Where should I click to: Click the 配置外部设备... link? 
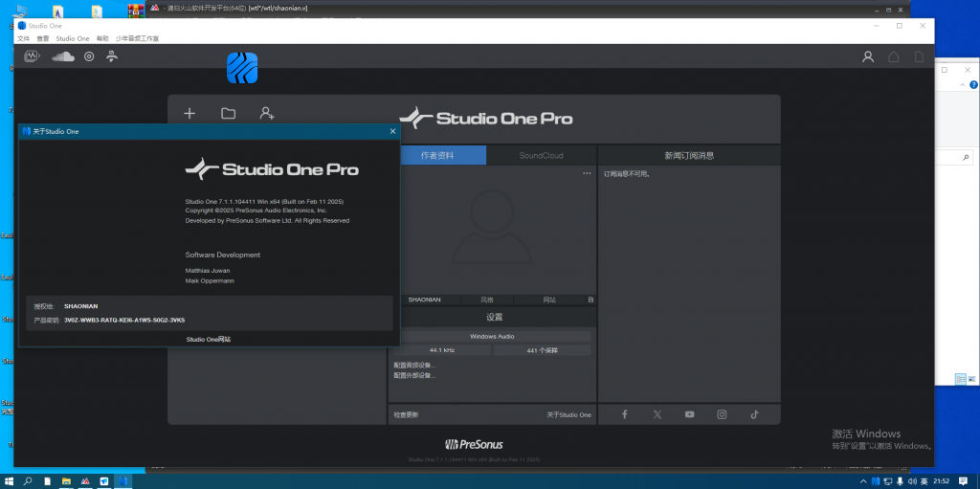(x=414, y=375)
